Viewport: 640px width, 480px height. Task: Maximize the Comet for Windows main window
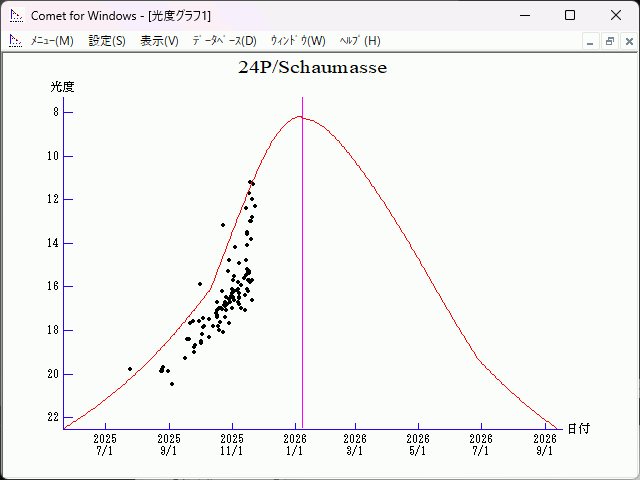[x=569, y=15]
